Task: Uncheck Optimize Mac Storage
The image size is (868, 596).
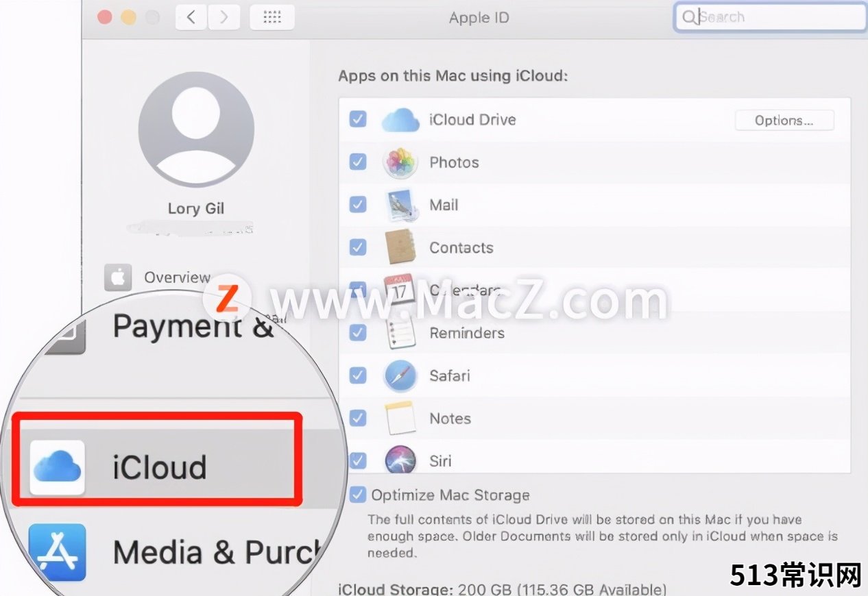Action: click(x=358, y=495)
